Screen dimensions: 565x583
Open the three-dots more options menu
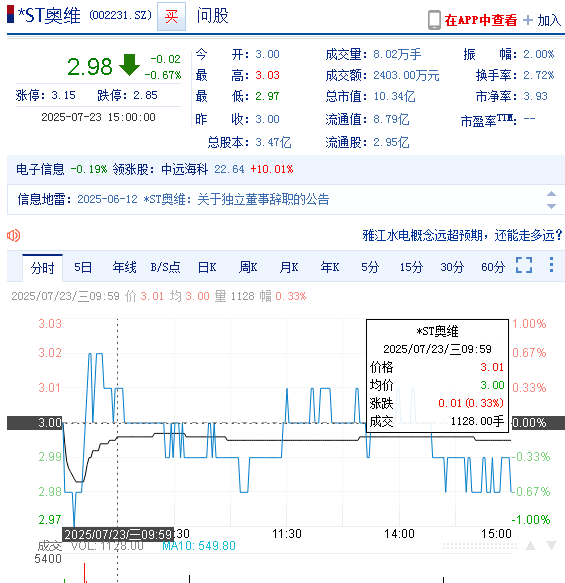point(551,265)
